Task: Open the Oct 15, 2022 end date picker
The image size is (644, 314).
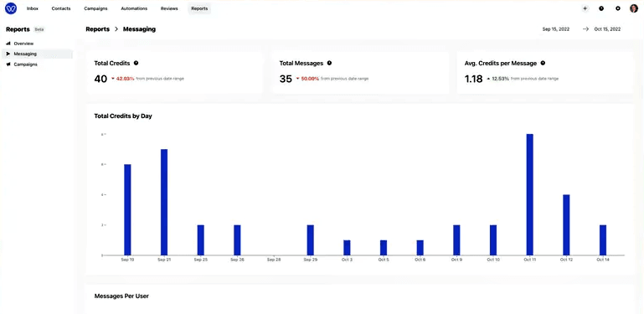Action: point(607,29)
